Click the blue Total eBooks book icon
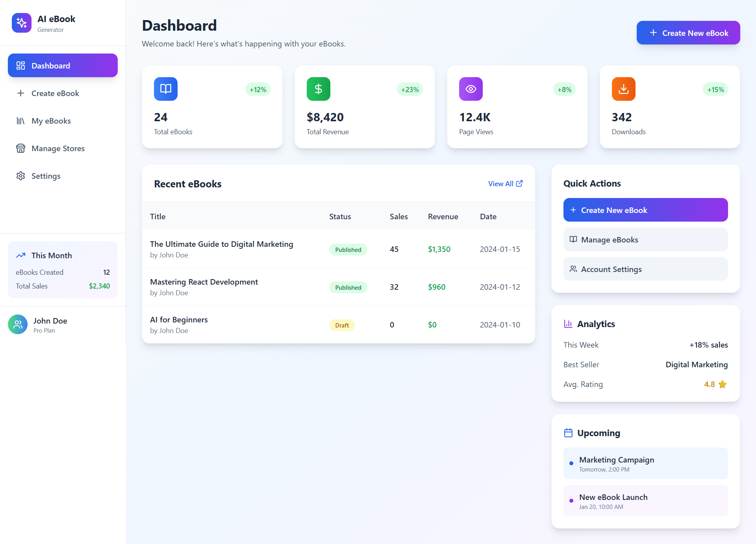Image resolution: width=756 pixels, height=544 pixels. click(165, 89)
